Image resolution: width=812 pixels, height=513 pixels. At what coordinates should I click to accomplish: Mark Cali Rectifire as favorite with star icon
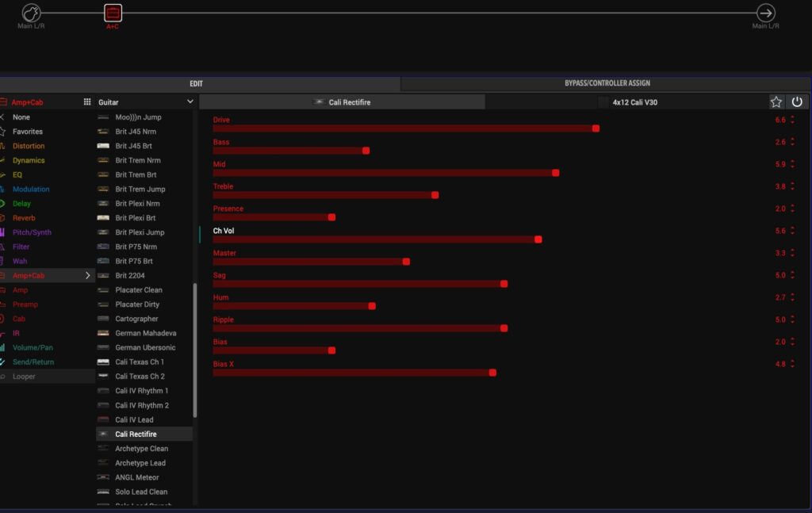776,102
